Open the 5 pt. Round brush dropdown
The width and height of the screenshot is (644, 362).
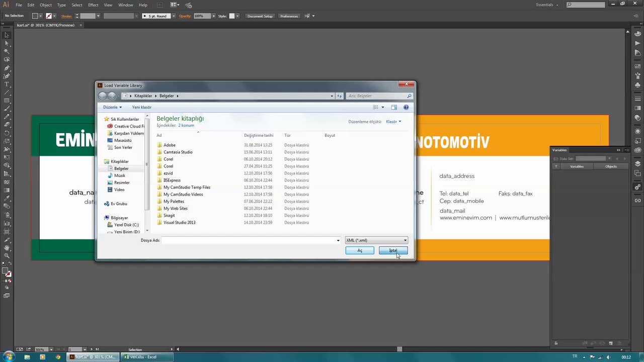[x=174, y=16]
